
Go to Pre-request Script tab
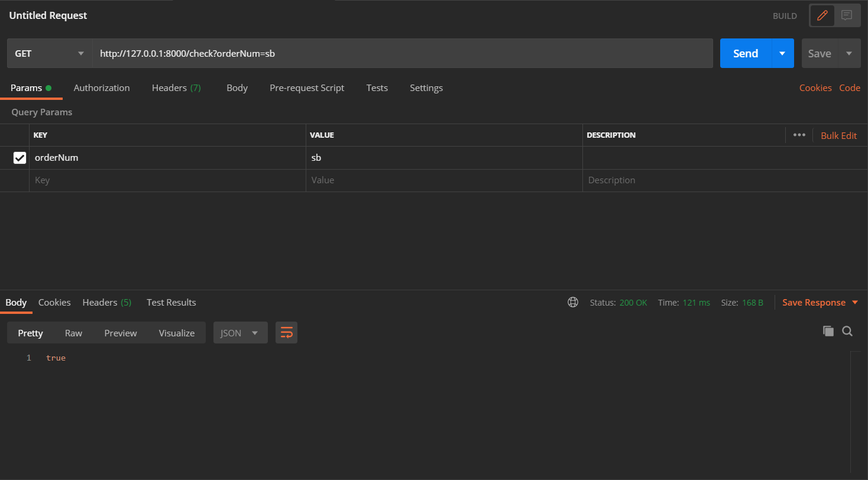(x=307, y=87)
